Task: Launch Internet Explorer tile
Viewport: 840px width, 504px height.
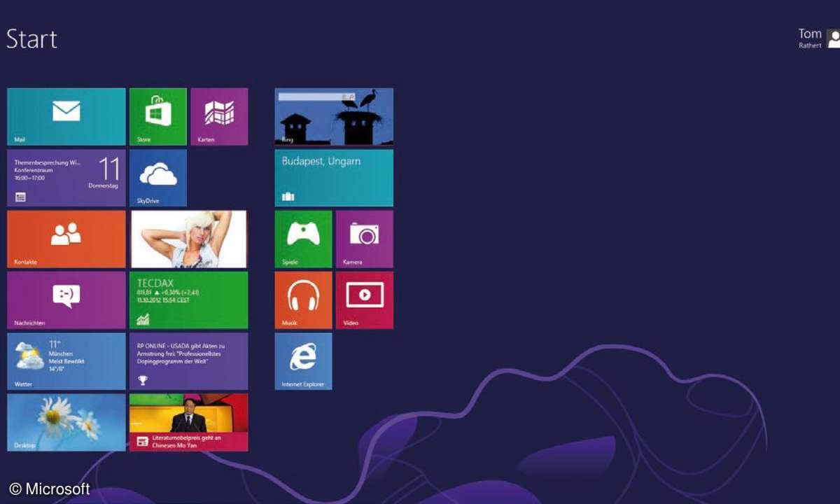Action: coord(303,361)
